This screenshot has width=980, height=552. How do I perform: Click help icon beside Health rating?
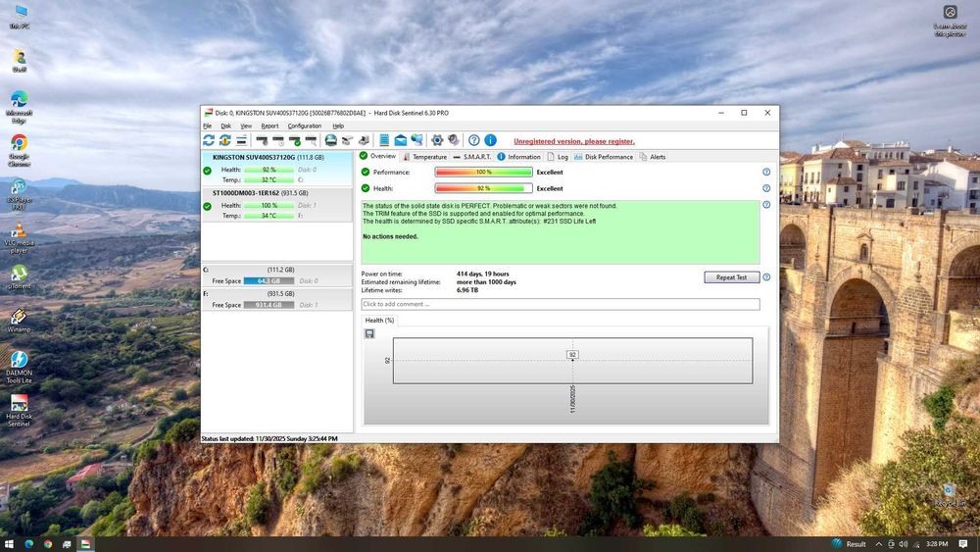coord(766,188)
